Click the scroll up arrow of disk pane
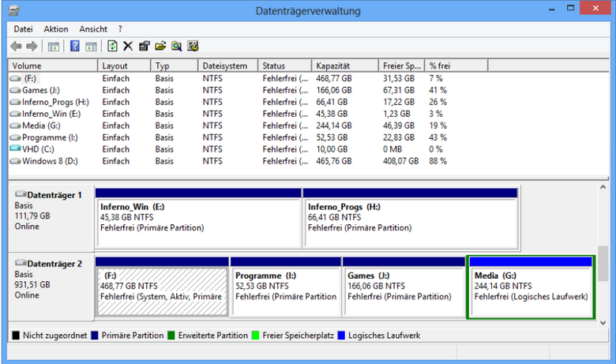The width and height of the screenshot is (616, 364). click(x=603, y=187)
